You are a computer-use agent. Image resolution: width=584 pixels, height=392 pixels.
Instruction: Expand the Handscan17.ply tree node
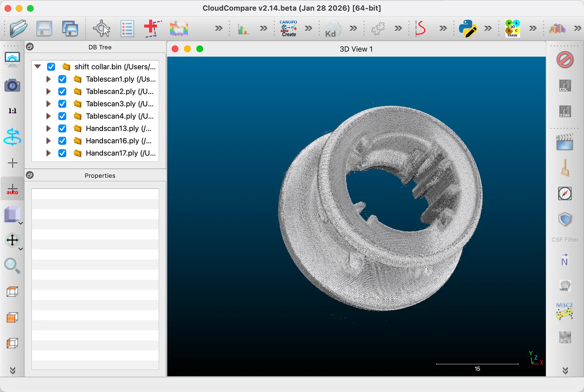(48, 153)
